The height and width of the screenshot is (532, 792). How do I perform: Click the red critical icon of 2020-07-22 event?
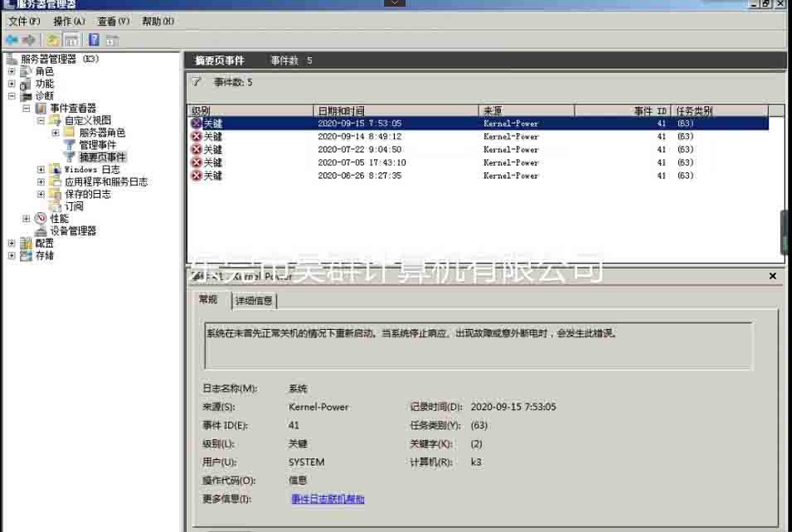(197, 150)
